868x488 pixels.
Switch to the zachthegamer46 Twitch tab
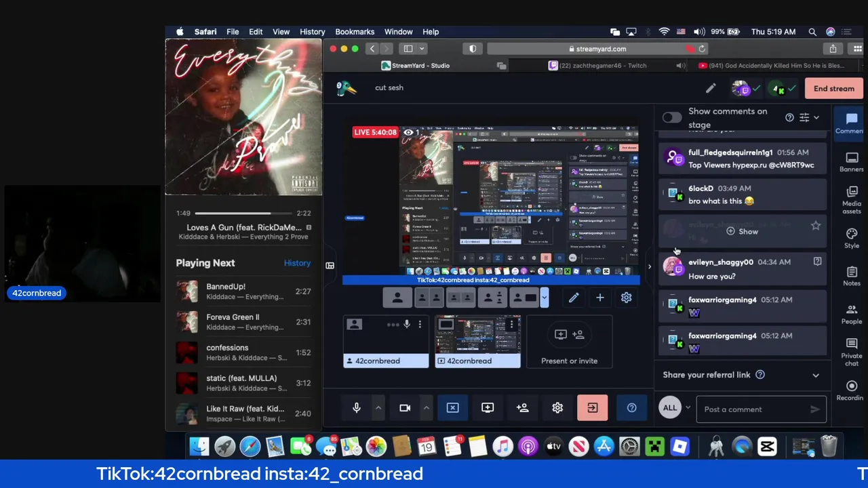(603, 66)
